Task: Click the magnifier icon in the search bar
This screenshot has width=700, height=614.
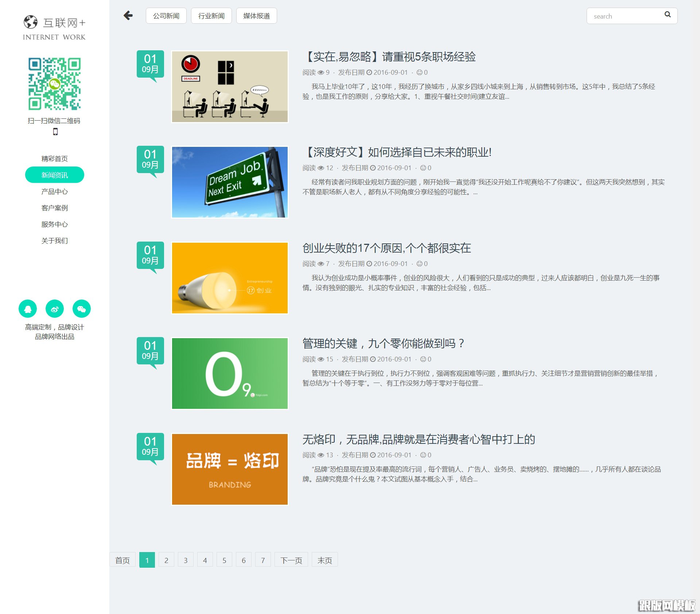Action: click(x=668, y=15)
